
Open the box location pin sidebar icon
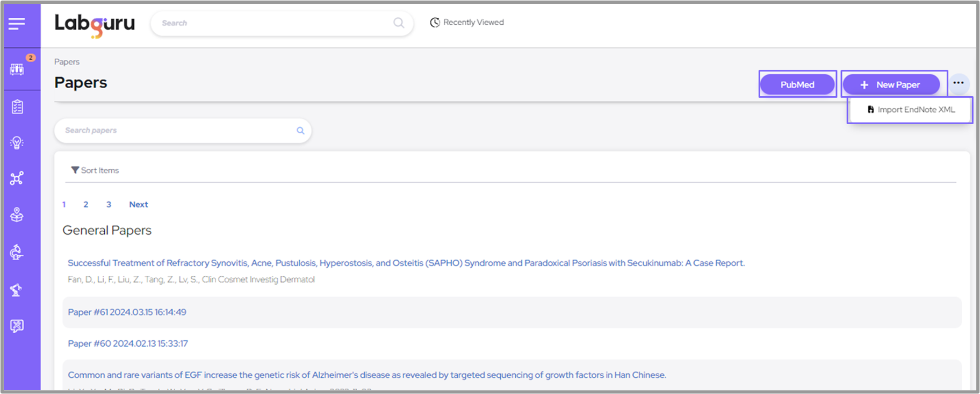pos(17,215)
